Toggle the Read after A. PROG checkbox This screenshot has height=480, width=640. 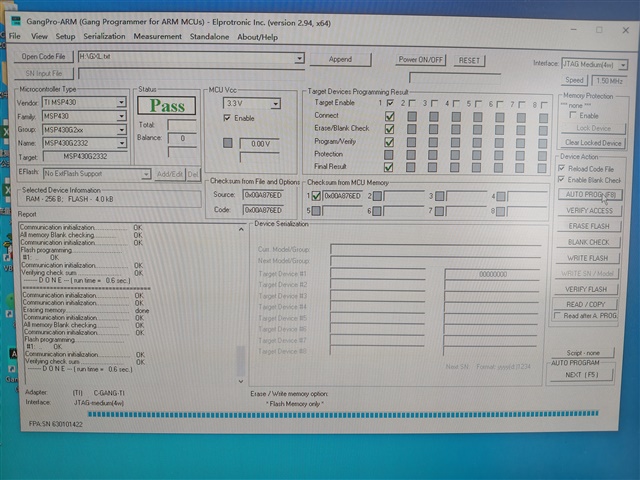[x=557, y=316]
